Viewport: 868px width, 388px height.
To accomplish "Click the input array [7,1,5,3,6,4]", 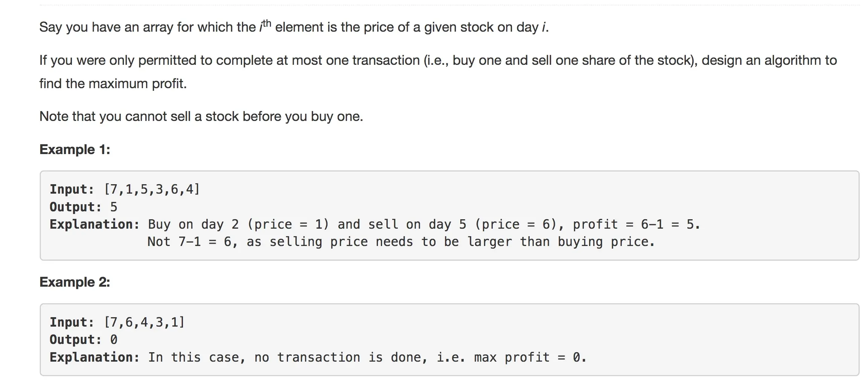I will [x=152, y=189].
